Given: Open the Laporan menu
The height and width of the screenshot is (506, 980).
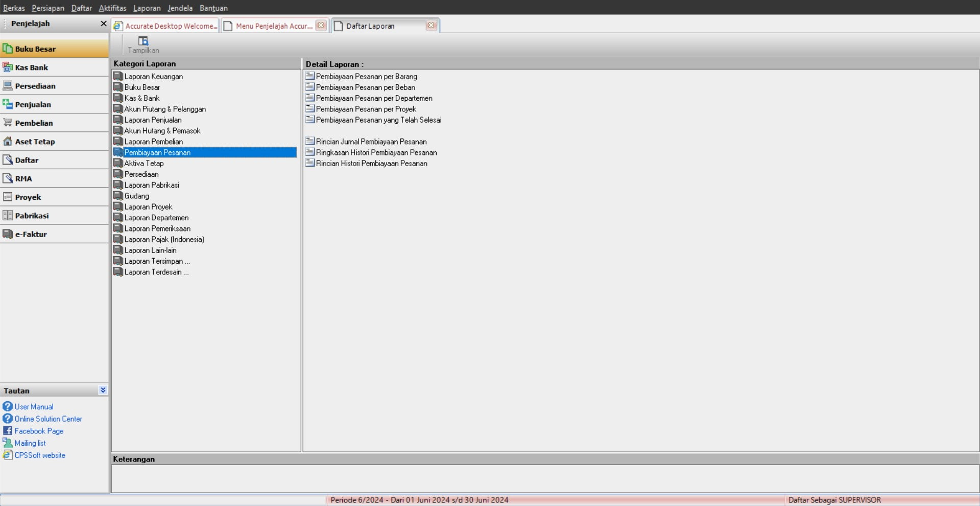Looking at the screenshot, I should 147,8.
